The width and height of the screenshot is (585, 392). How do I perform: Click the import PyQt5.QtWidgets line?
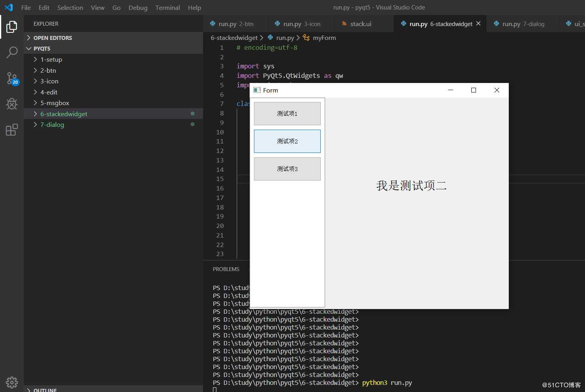click(290, 75)
